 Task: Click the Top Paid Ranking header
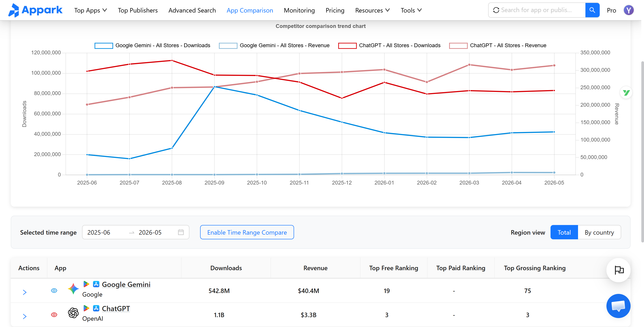(460, 268)
